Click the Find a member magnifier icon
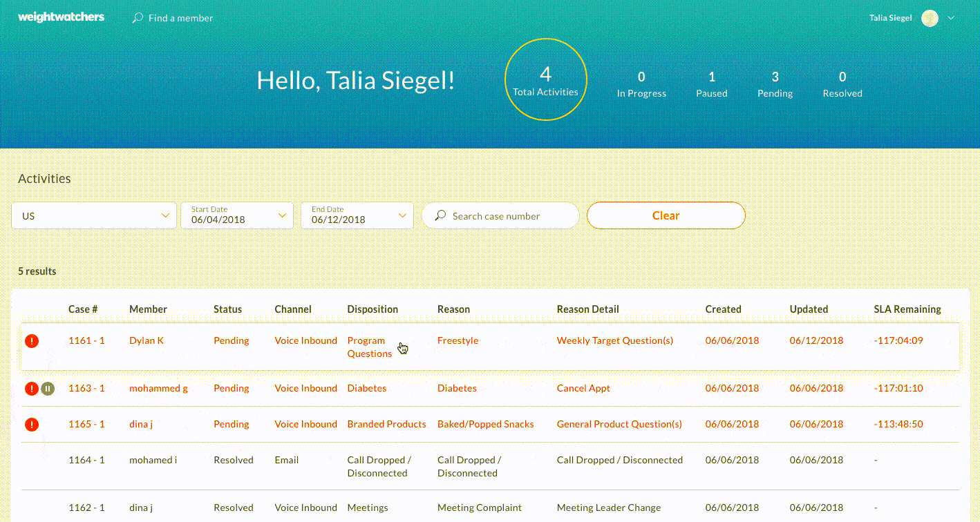The image size is (980, 522). tap(138, 18)
